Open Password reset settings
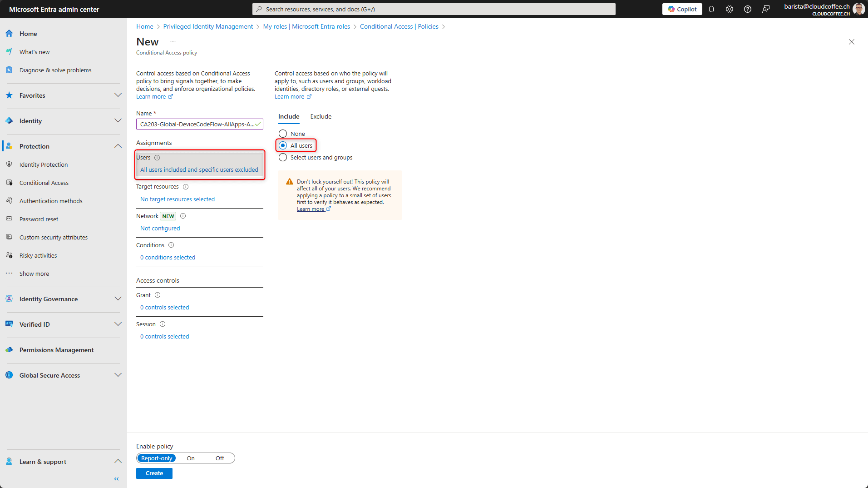The height and width of the screenshot is (488, 868). [39, 219]
